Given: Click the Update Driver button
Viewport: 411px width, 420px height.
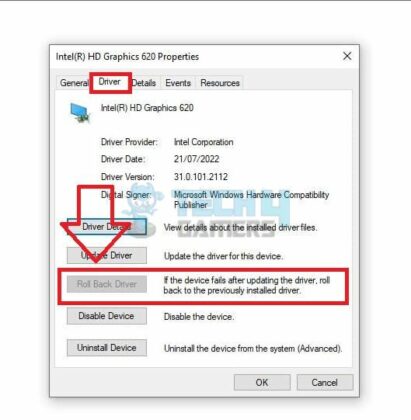Looking at the screenshot, I should point(107,256).
